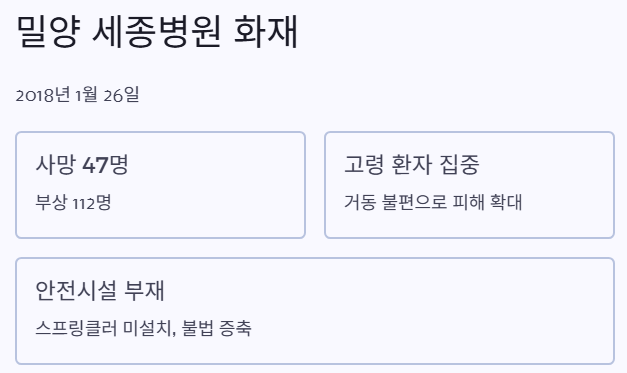Click the bold 47 number

(x=95, y=164)
